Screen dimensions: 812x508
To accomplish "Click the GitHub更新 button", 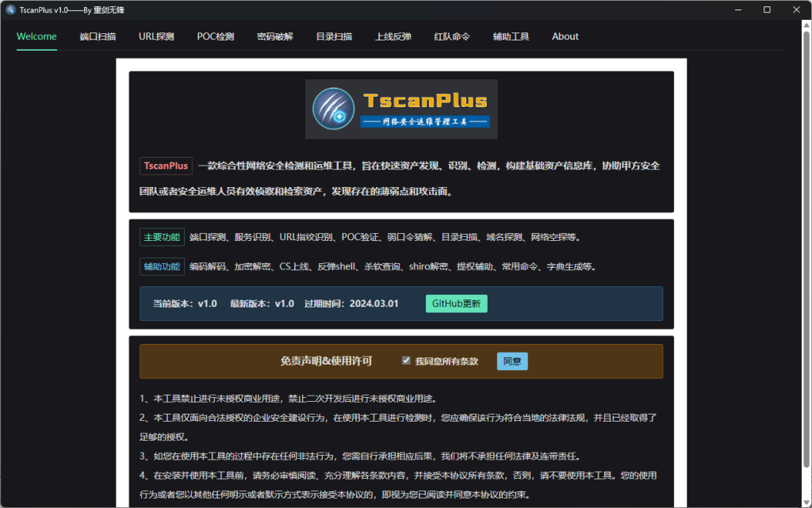I will coord(456,304).
